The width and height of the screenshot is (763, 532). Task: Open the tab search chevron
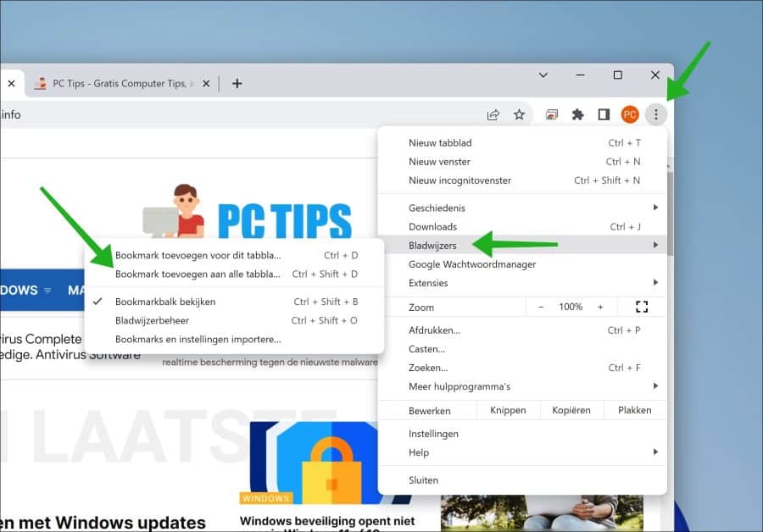[543, 75]
